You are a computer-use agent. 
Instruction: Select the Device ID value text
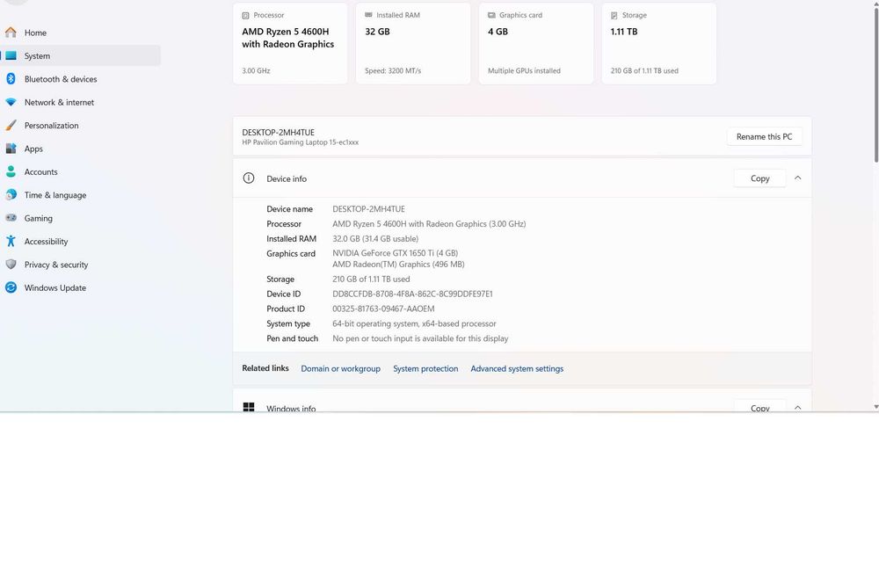coord(412,294)
